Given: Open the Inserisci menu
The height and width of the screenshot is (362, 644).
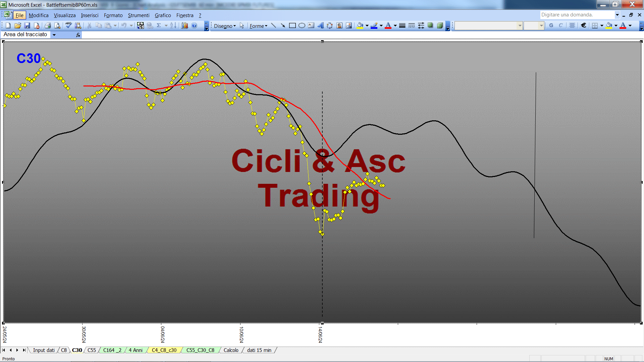Looking at the screenshot, I should click(x=90, y=15).
